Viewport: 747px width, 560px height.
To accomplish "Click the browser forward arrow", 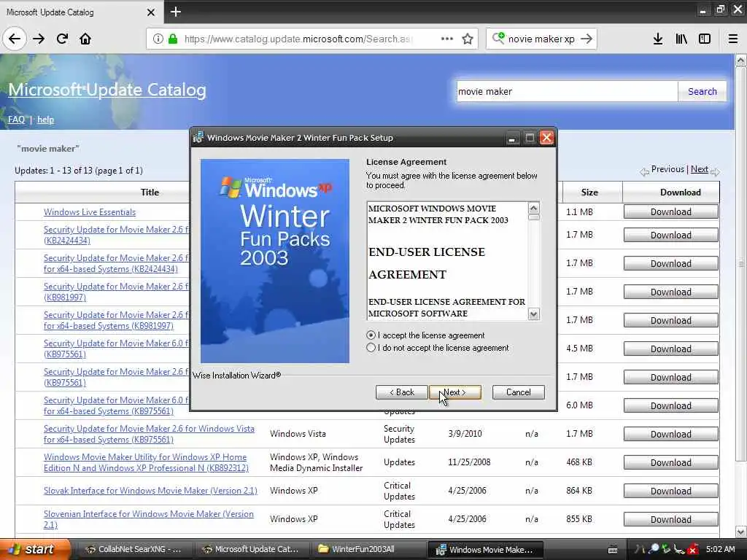I will pos(39,39).
